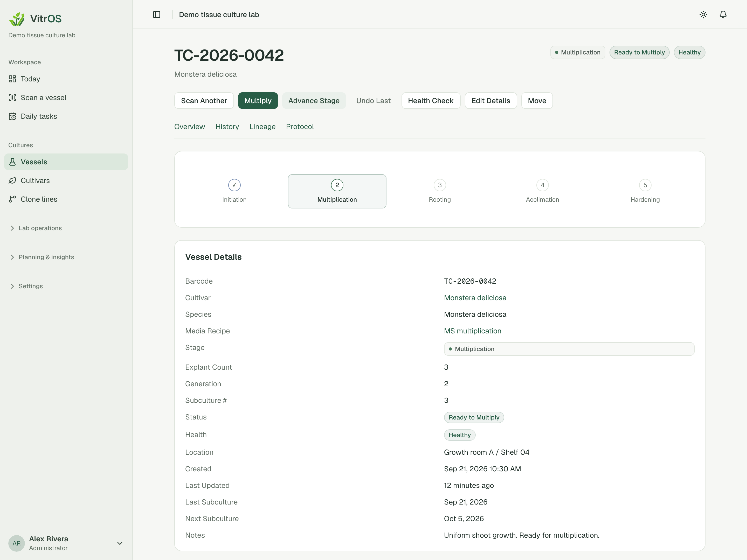Go to Vessels in the sidebar

click(x=66, y=162)
